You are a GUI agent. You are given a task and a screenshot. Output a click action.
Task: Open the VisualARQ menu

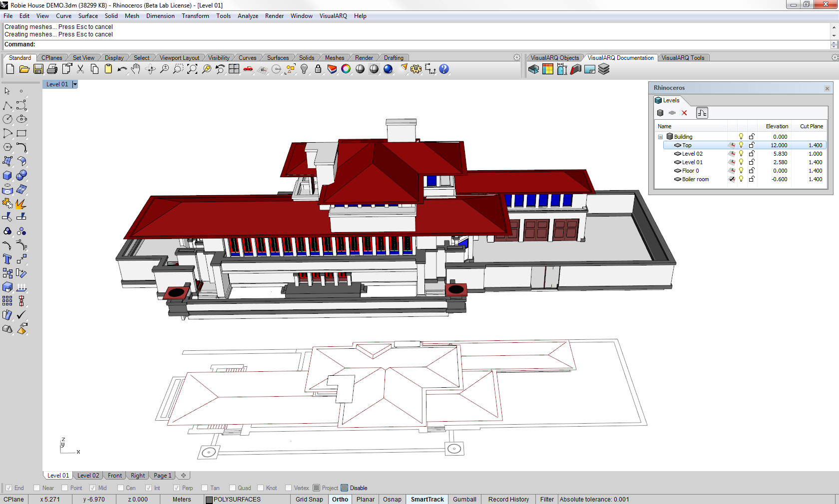tap(333, 16)
